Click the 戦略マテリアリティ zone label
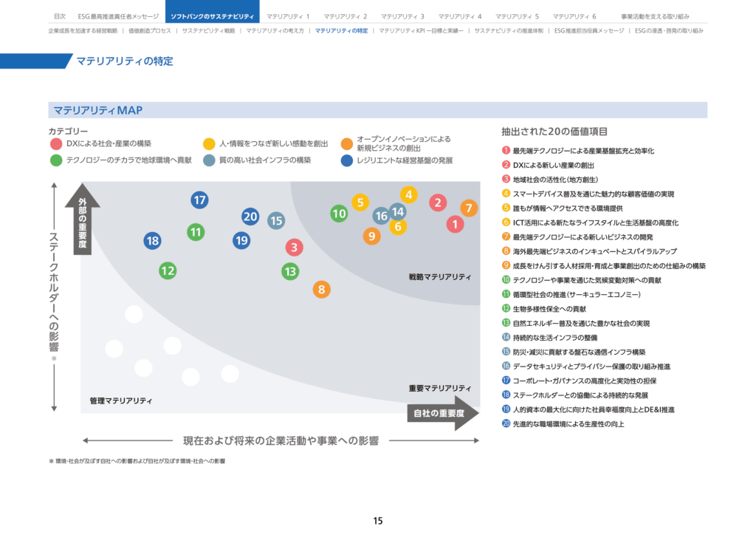756x535 pixels. pos(440,277)
